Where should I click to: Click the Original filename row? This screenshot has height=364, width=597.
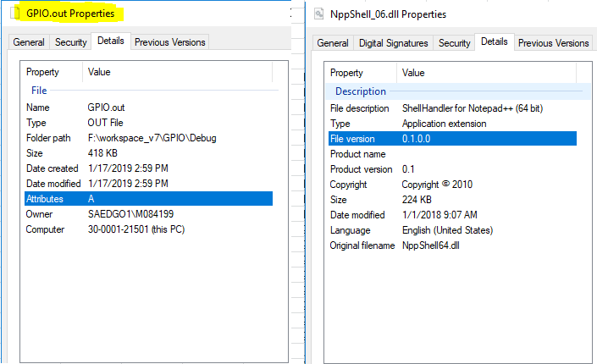(x=362, y=245)
